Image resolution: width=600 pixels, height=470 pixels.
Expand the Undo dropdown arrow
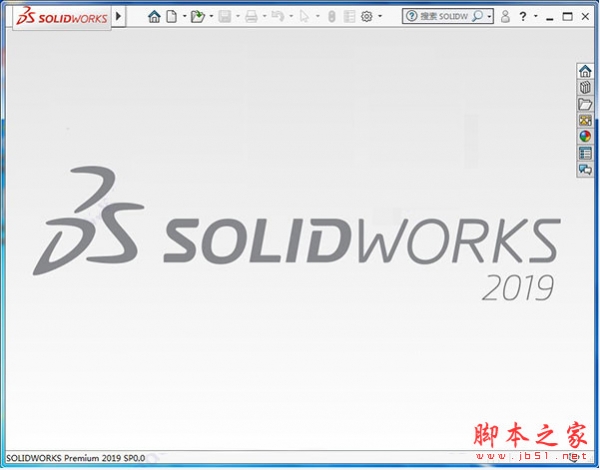click(x=291, y=16)
